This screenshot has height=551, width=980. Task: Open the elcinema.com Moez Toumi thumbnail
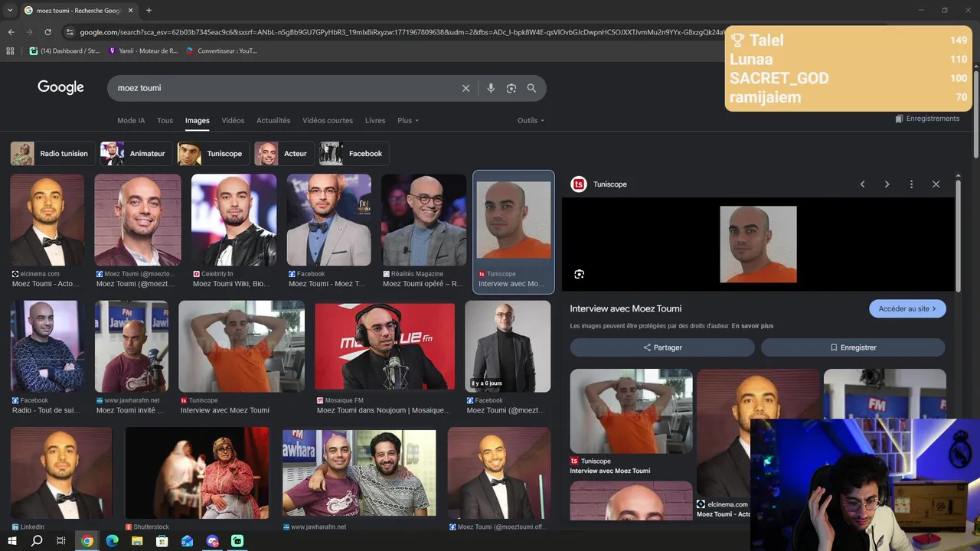point(47,220)
